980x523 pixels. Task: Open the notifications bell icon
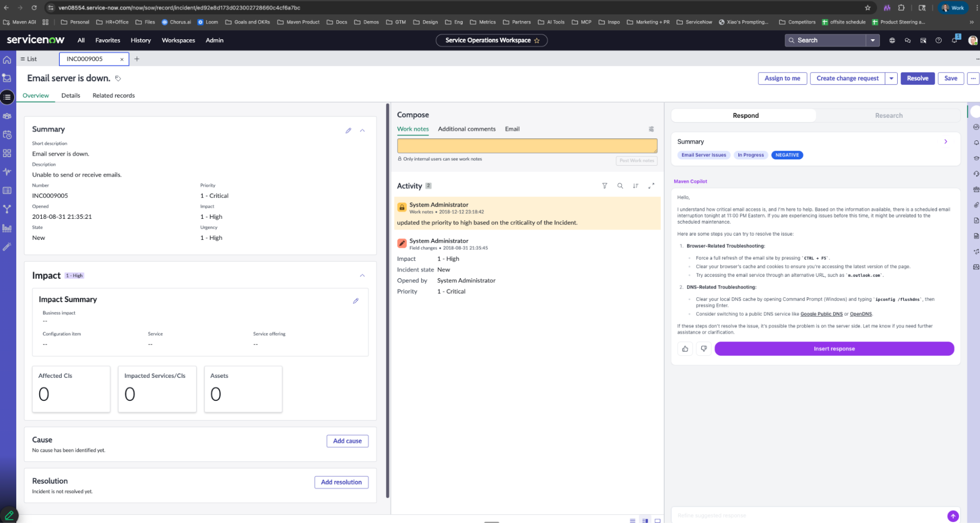coord(954,40)
